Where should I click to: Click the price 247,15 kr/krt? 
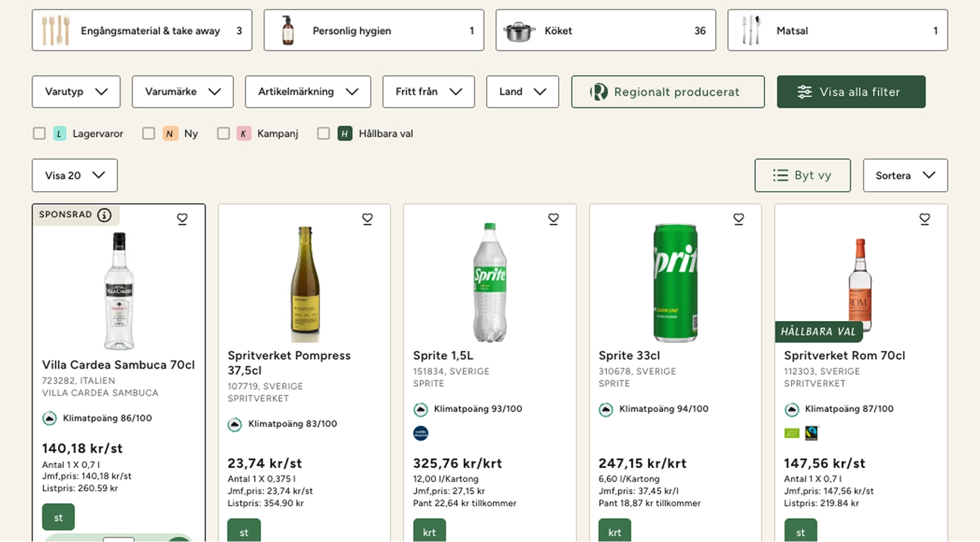(x=643, y=464)
